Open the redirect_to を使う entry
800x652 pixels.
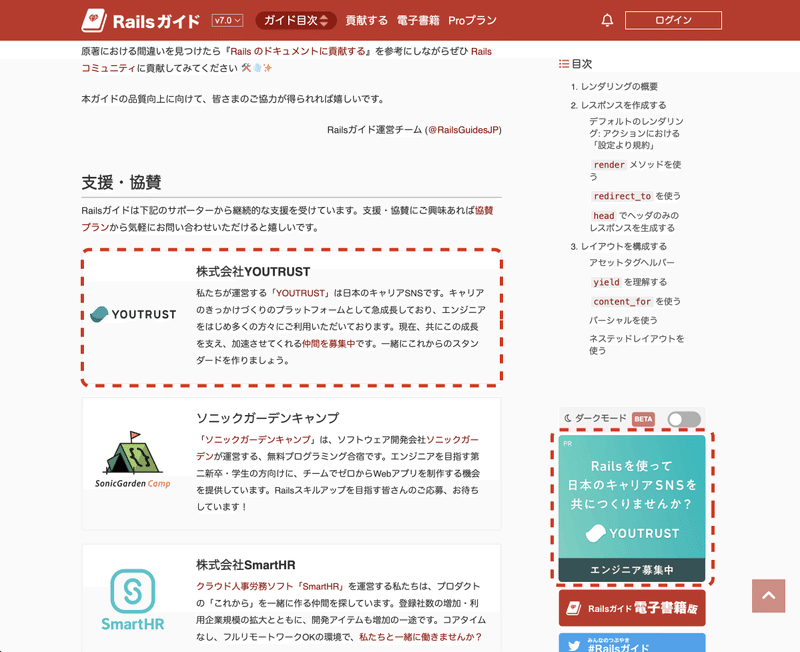(x=636, y=196)
